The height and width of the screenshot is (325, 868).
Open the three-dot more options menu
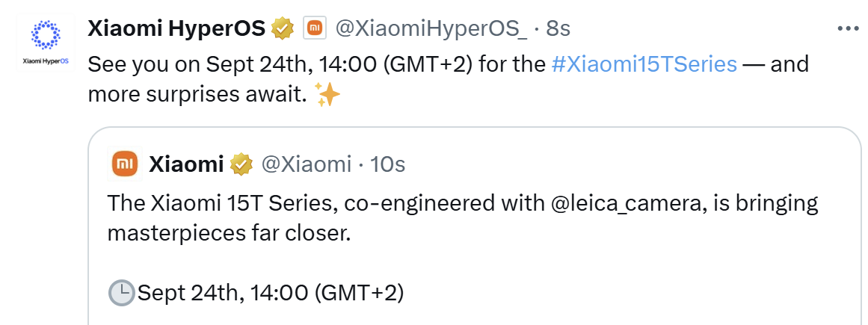(x=848, y=30)
